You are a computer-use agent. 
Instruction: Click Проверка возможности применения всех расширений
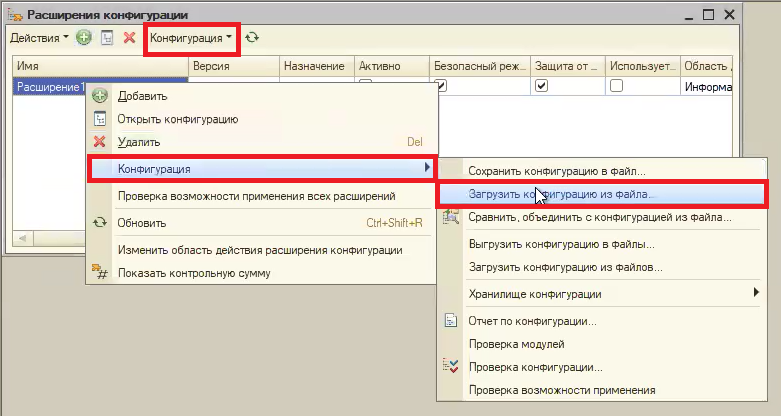click(x=262, y=196)
